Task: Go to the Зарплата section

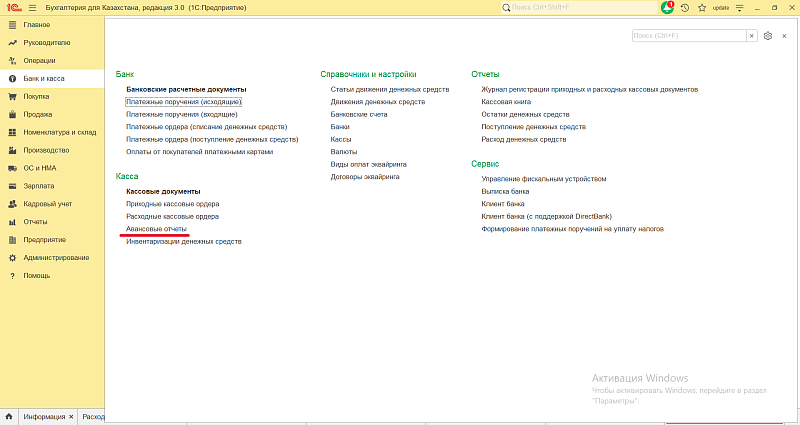Action: pos(38,186)
